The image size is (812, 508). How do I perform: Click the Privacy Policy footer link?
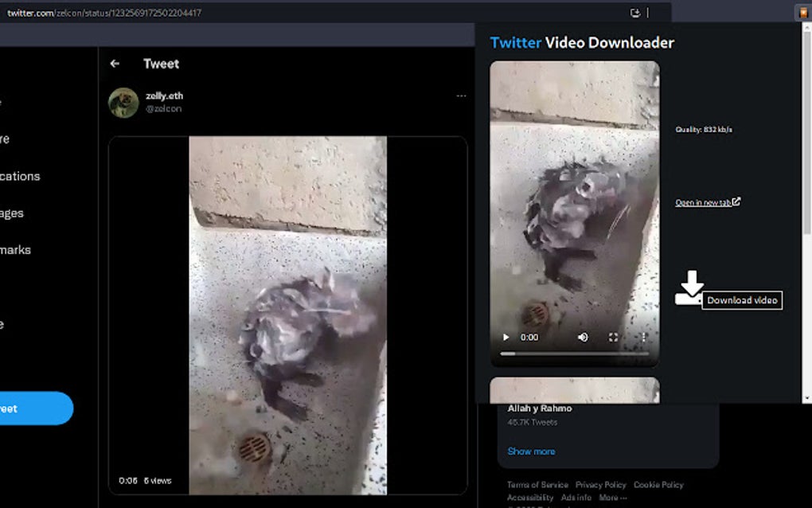click(600, 484)
